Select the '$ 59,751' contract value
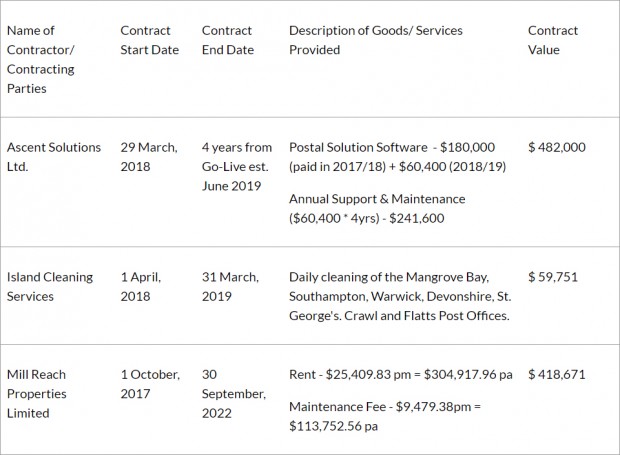 (553, 277)
